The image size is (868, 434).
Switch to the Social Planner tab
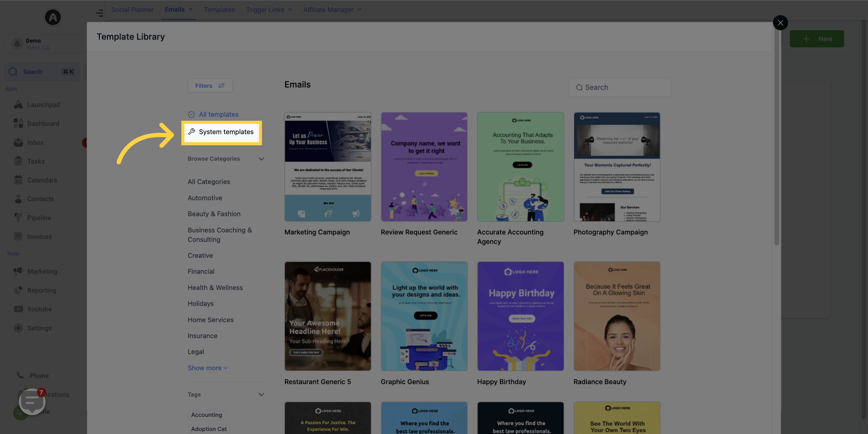point(132,10)
